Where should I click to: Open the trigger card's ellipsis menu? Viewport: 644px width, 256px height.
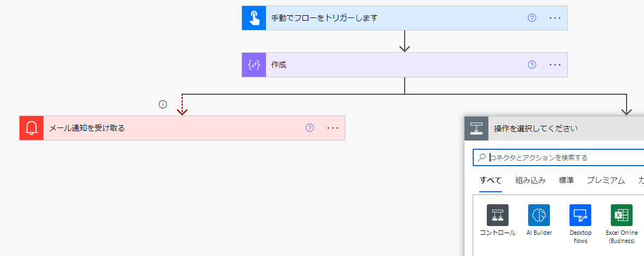555,18
